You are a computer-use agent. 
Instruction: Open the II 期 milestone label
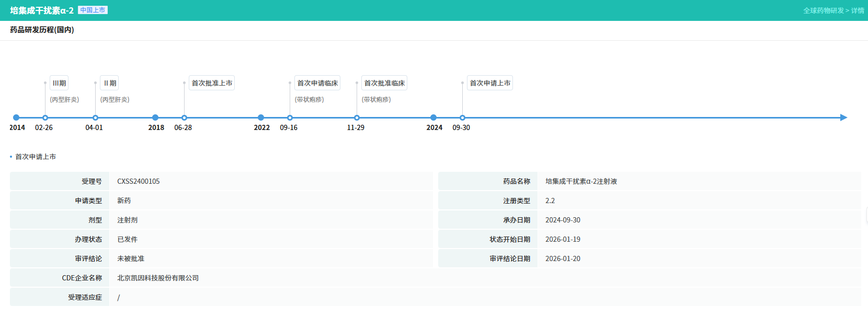pyautogui.click(x=109, y=83)
